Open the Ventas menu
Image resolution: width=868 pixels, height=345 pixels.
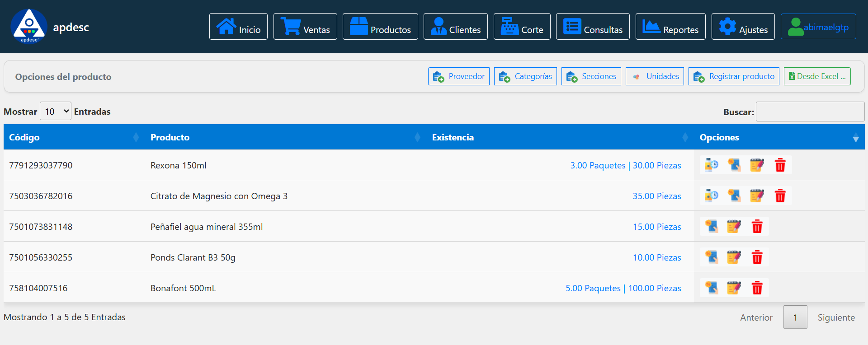pyautogui.click(x=305, y=27)
